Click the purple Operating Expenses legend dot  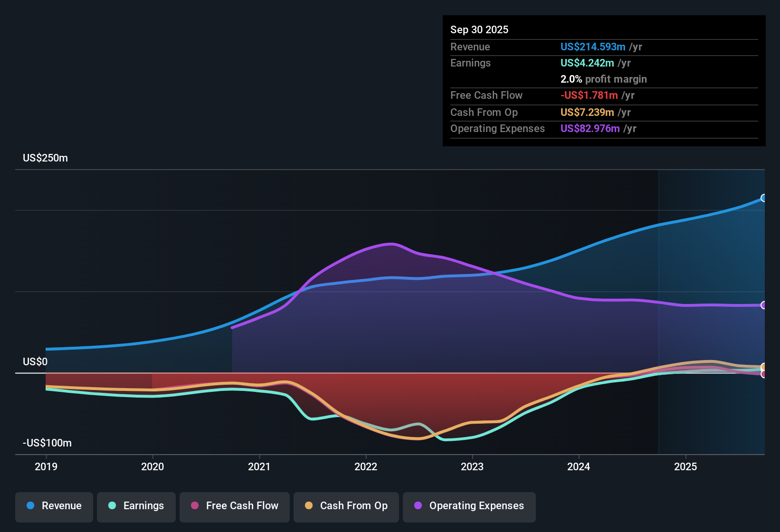[x=417, y=506]
